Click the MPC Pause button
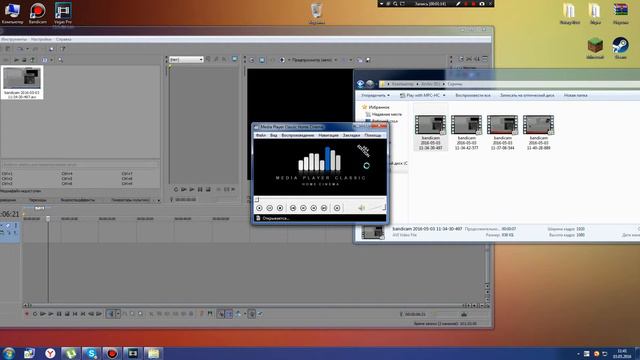 [269, 208]
